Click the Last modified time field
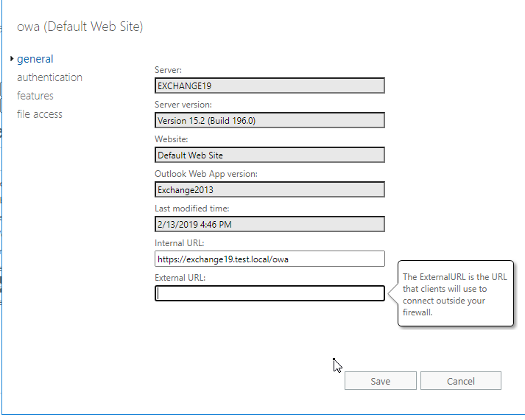Viewport: 525px width, 420px height. pyautogui.click(x=269, y=224)
